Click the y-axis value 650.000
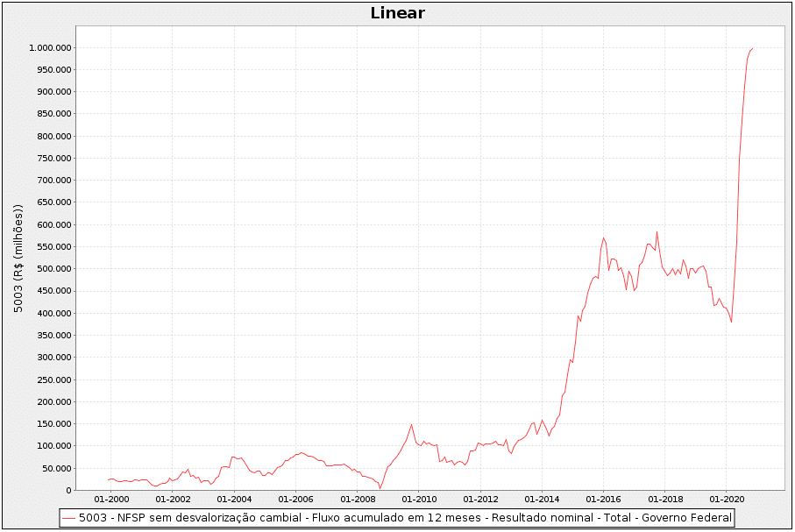Viewport: 795px width, 532px height. point(53,202)
